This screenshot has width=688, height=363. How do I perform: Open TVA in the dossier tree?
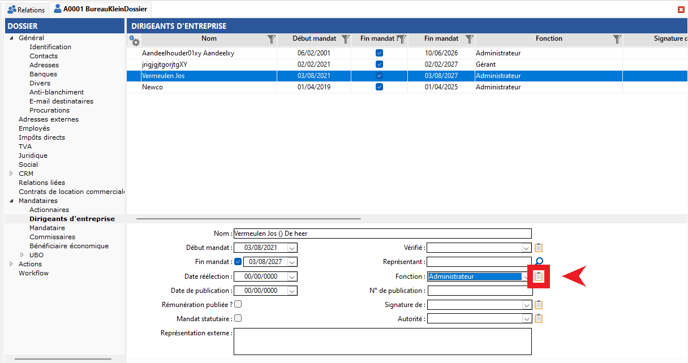[25, 147]
